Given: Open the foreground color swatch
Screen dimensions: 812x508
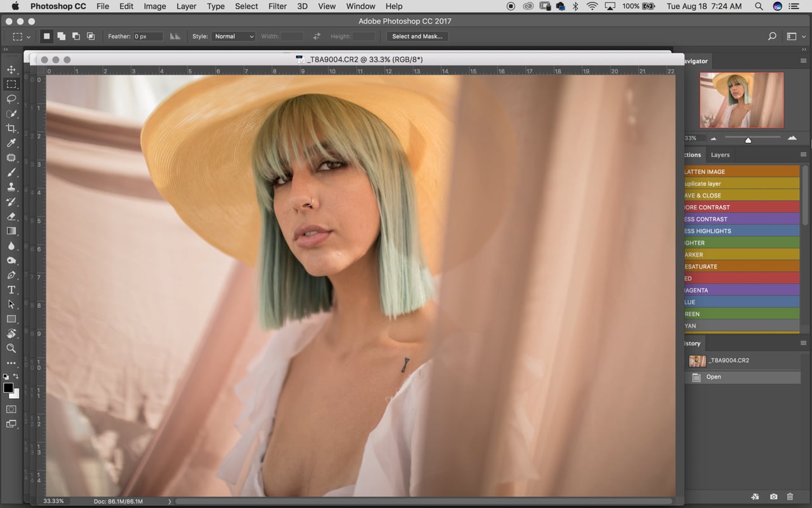Looking at the screenshot, I should click(8, 388).
